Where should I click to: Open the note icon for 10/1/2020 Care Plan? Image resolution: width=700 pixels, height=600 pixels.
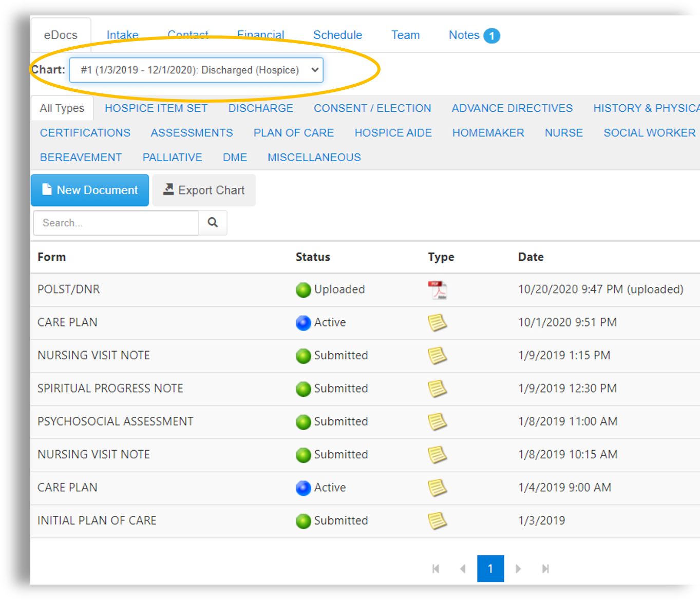(x=437, y=323)
